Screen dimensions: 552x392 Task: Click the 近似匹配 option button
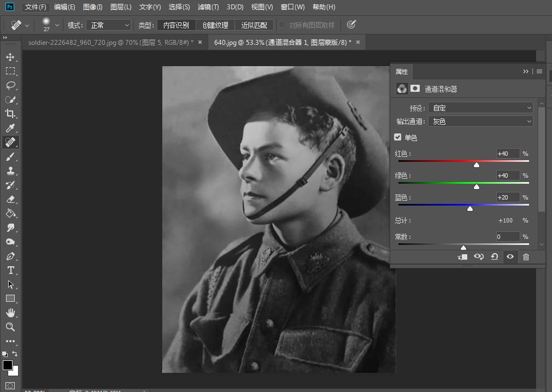254,25
